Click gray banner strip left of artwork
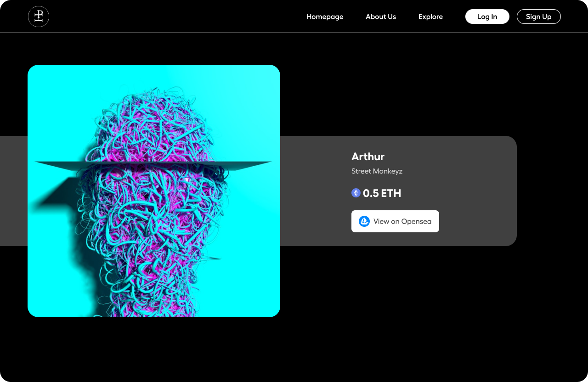The image size is (588, 382). [14, 191]
